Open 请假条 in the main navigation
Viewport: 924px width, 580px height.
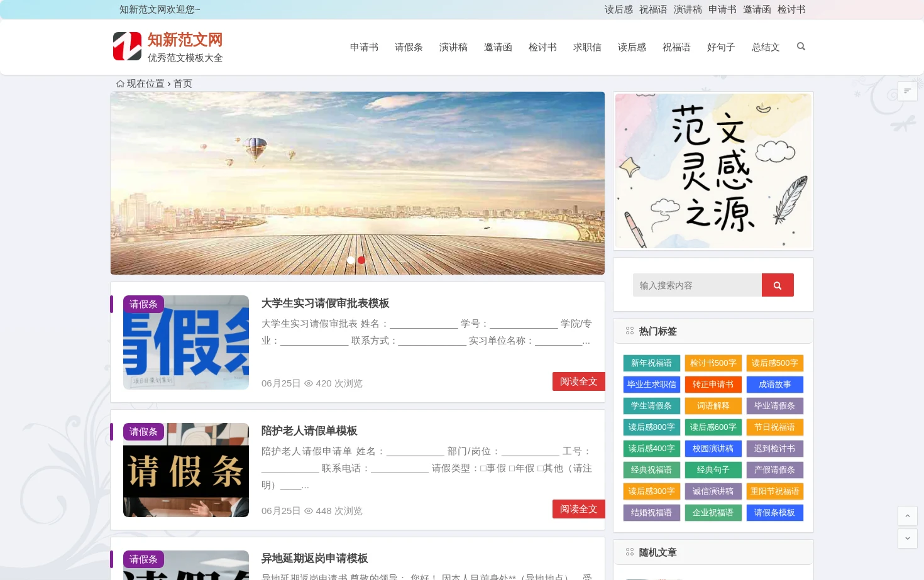409,47
